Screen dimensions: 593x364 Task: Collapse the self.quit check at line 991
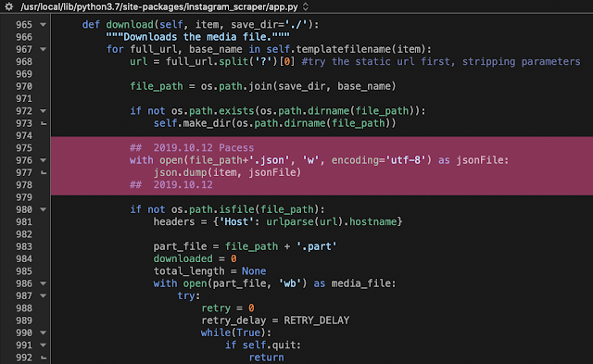[44, 345]
